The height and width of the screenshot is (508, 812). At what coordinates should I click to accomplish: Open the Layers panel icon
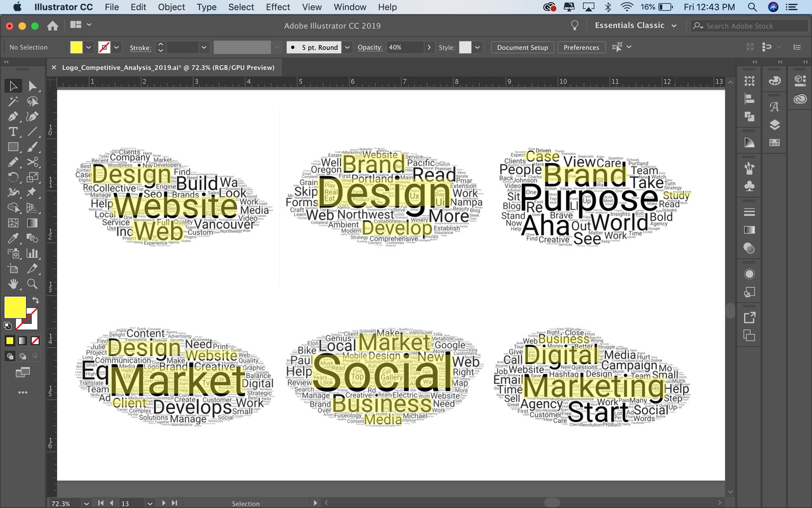(x=774, y=125)
